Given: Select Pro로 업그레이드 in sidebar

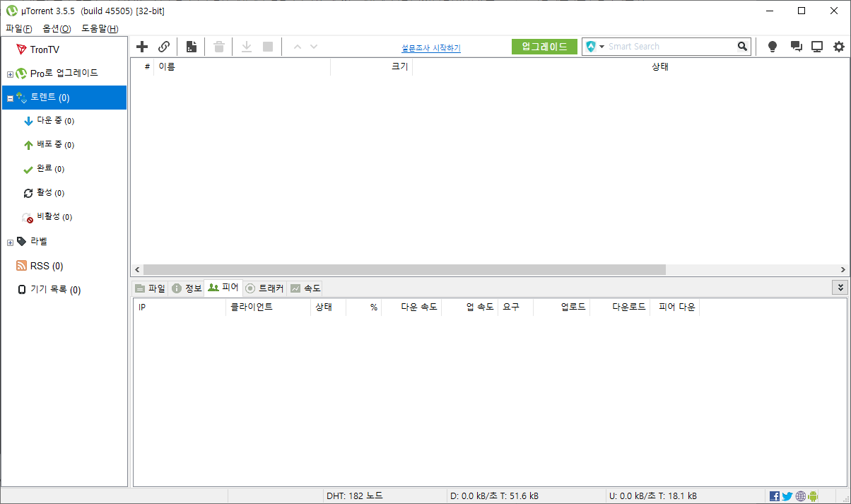Looking at the screenshot, I should pyautogui.click(x=64, y=74).
